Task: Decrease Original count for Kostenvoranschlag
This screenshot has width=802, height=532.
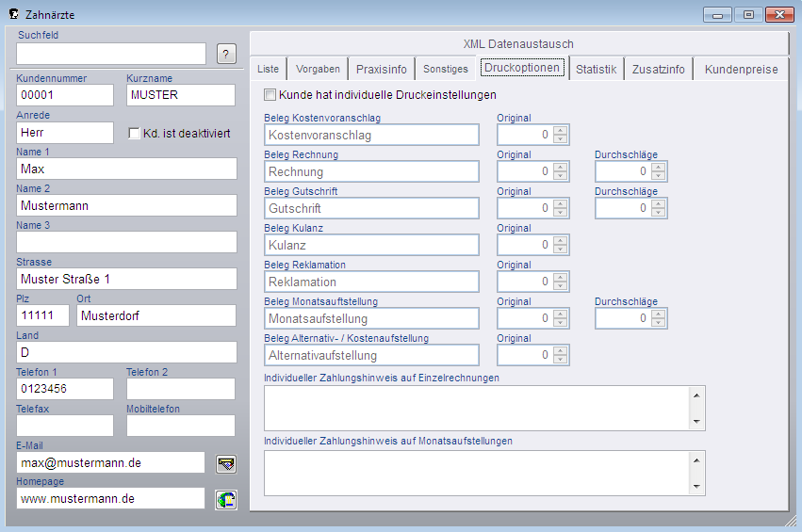Action: point(561,139)
